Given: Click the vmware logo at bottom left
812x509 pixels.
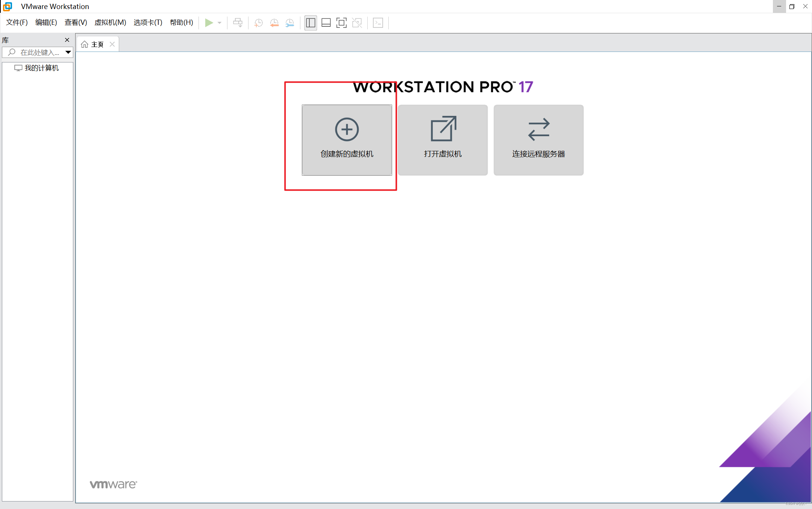Looking at the screenshot, I should (x=113, y=484).
